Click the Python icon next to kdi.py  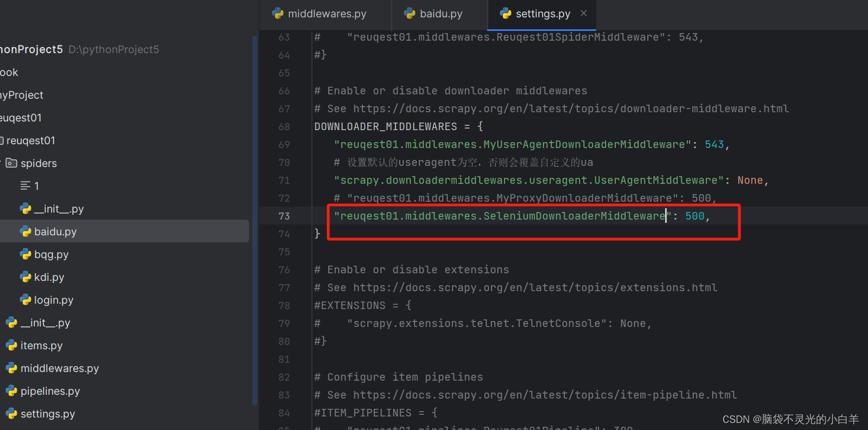point(25,277)
